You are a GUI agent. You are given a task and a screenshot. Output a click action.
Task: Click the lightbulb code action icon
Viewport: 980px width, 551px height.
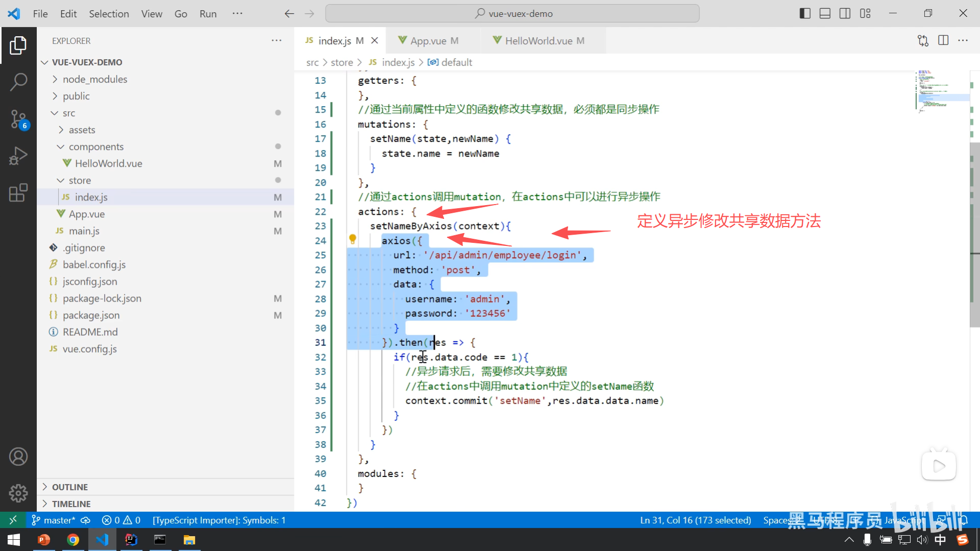[352, 239]
